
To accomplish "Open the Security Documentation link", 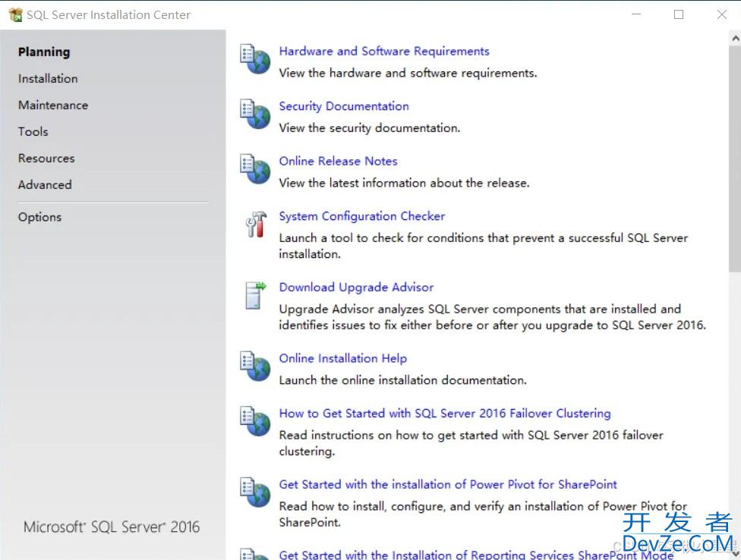I will point(344,106).
